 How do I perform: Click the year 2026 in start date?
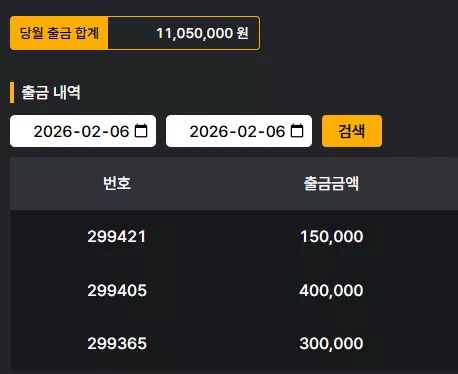click(53, 131)
